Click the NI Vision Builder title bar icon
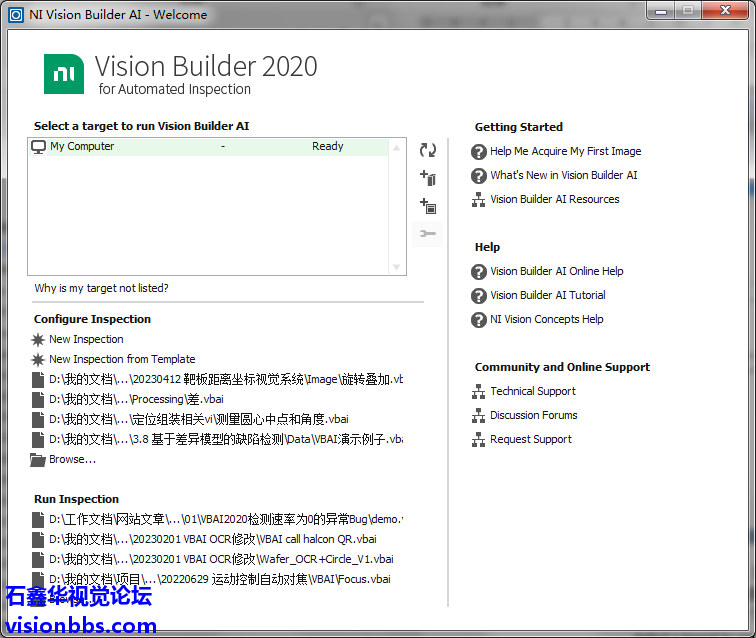The height and width of the screenshot is (638, 756). [x=15, y=14]
